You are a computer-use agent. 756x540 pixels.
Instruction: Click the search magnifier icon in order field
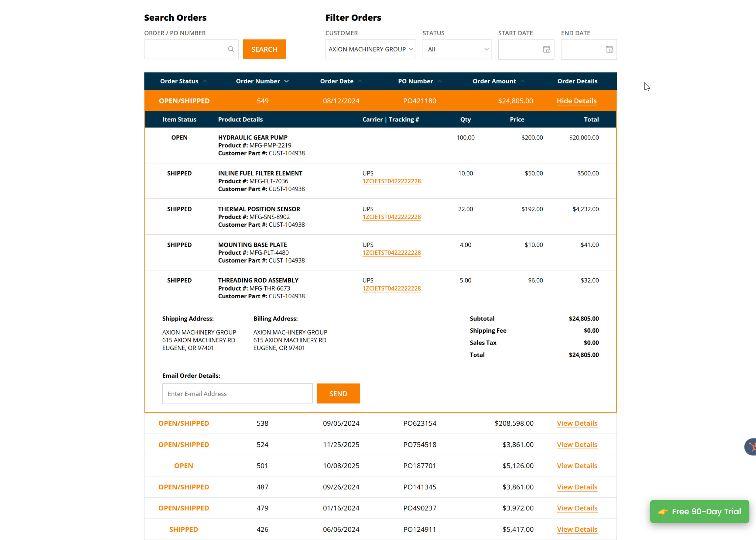click(231, 49)
